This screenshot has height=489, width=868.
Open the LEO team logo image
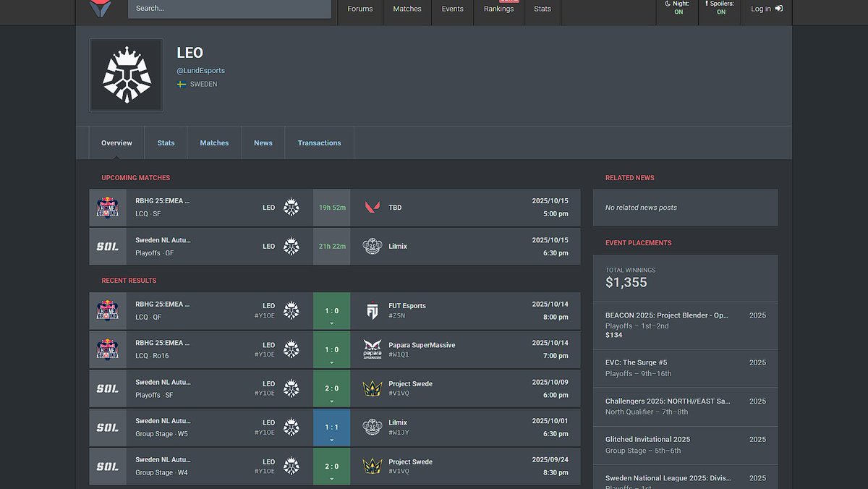click(127, 75)
